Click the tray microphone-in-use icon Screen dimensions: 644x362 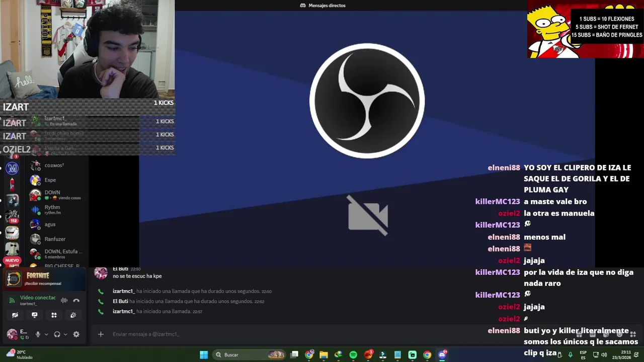tap(570, 355)
